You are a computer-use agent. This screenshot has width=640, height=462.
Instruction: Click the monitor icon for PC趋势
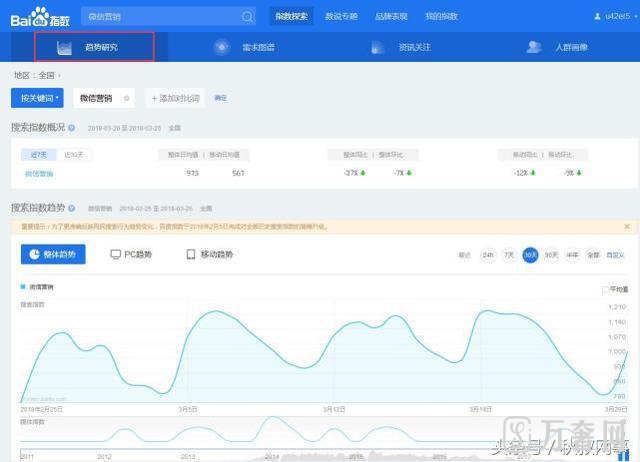tap(116, 254)
